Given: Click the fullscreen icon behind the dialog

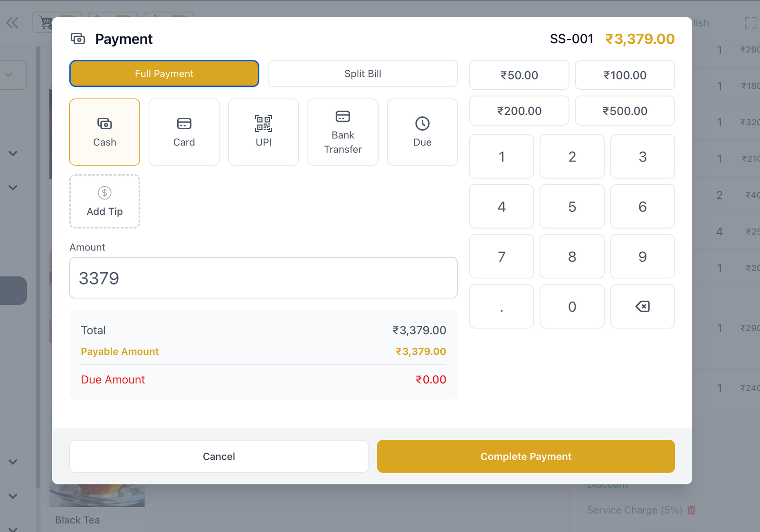Looking at the screenshot, I should pyautogui.click(x=750, y=23).
